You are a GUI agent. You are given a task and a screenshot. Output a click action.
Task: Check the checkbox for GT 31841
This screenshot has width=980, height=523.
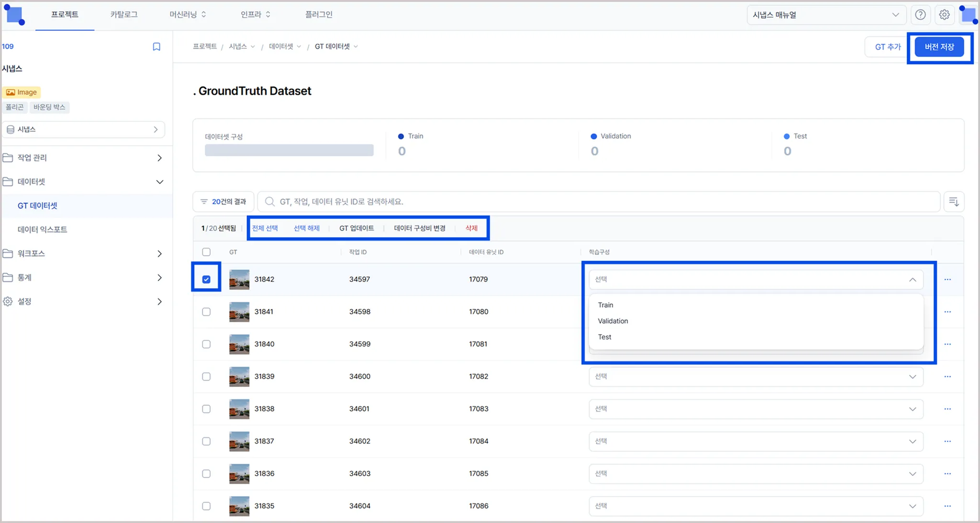206,312
